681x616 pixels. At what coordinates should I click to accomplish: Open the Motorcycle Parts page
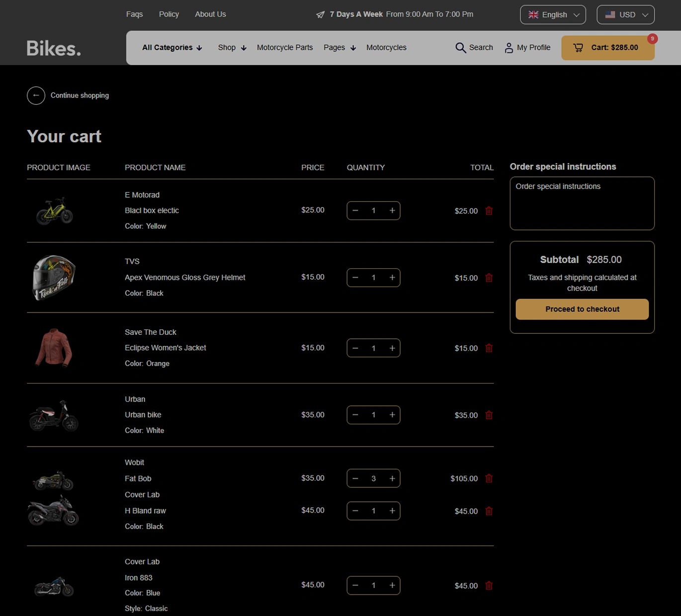pos(285,48)
